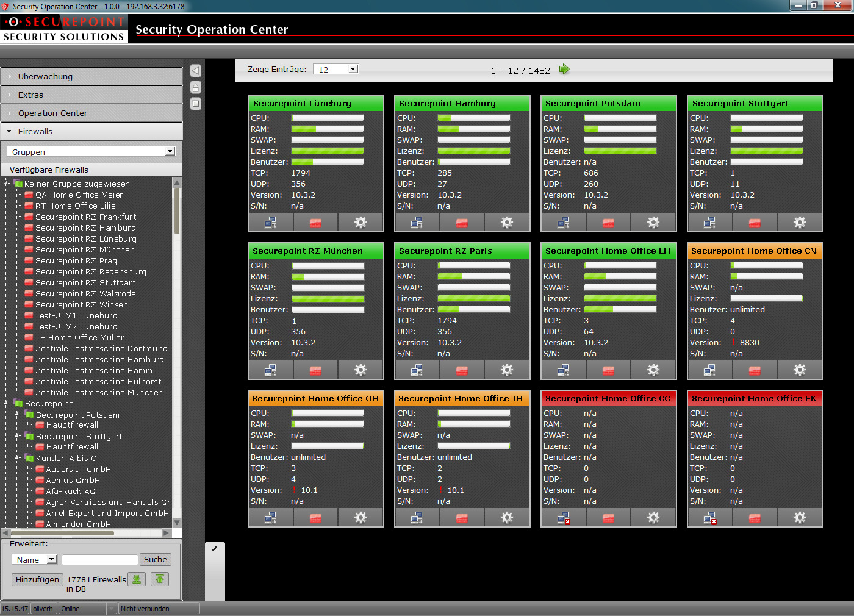This screenshot has height=616, width=854.
Task: Click the Lizenz bar on Securepoint Hamburg
Action: click(x=474, y=151)
